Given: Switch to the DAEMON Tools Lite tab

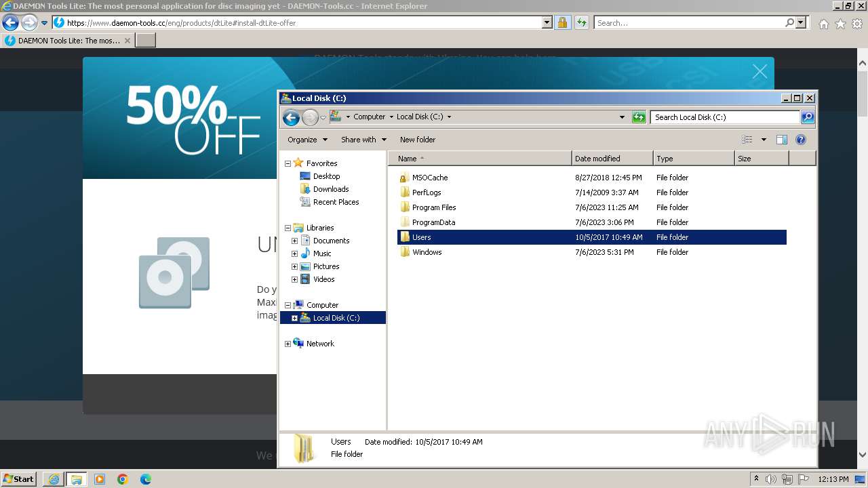Looking at the screenshot, I should (x=68, y=41).
